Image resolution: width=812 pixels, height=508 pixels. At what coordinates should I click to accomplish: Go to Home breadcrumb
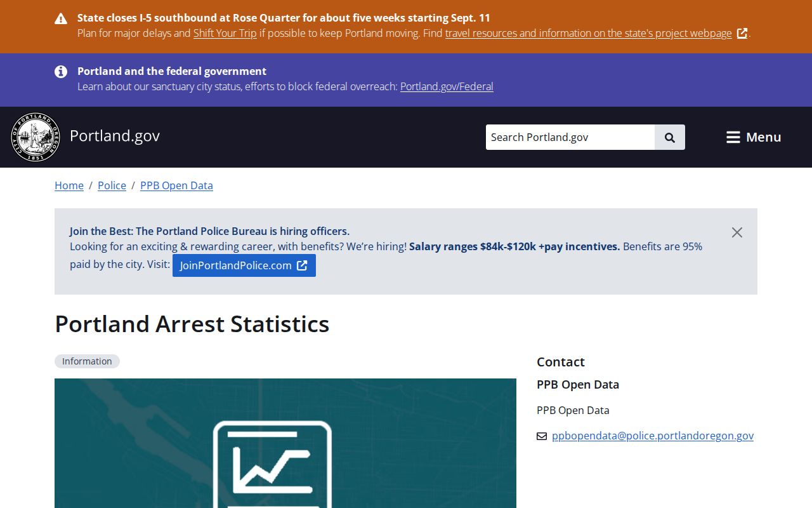(x=69, y=185)
